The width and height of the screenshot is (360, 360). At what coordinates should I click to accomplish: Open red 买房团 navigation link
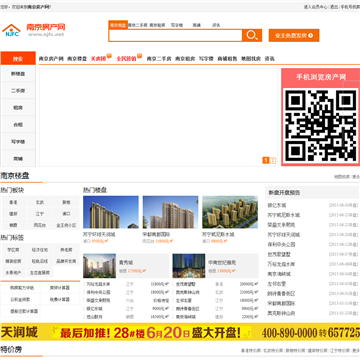[x=98, y=59]
